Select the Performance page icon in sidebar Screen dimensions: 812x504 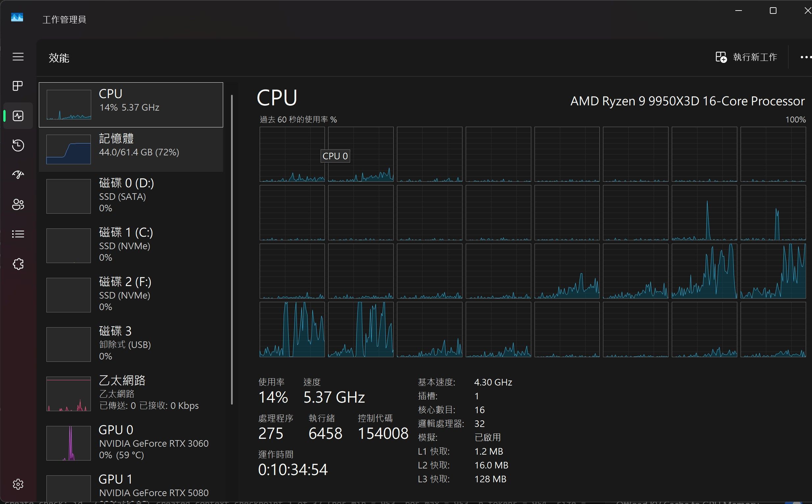coord(18,116)
